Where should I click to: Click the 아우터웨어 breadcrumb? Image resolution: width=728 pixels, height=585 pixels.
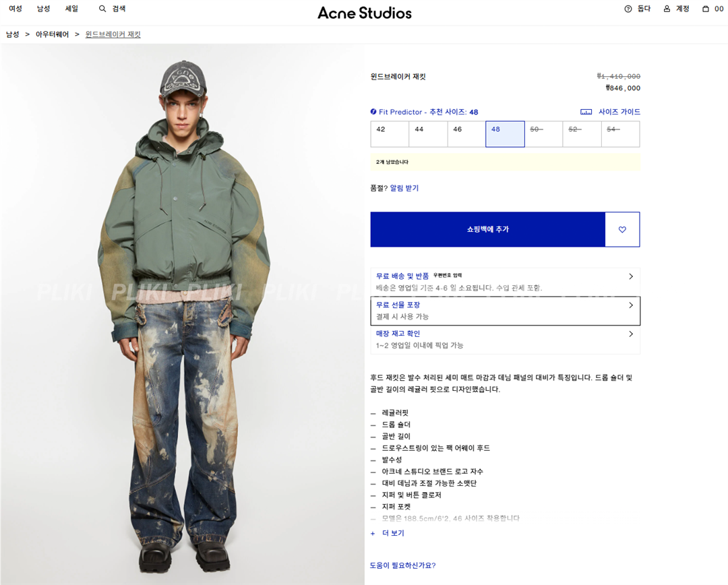(x=52, y=34)
